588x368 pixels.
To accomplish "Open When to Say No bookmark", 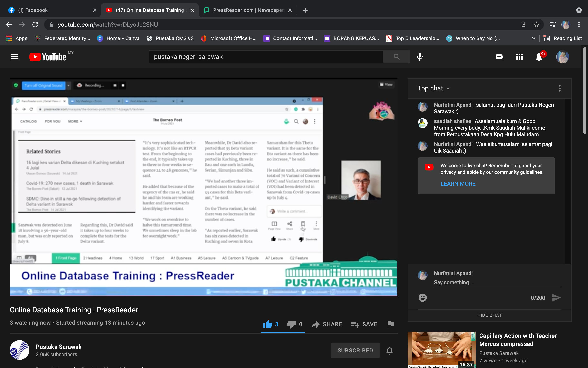I will click(473, 38).
